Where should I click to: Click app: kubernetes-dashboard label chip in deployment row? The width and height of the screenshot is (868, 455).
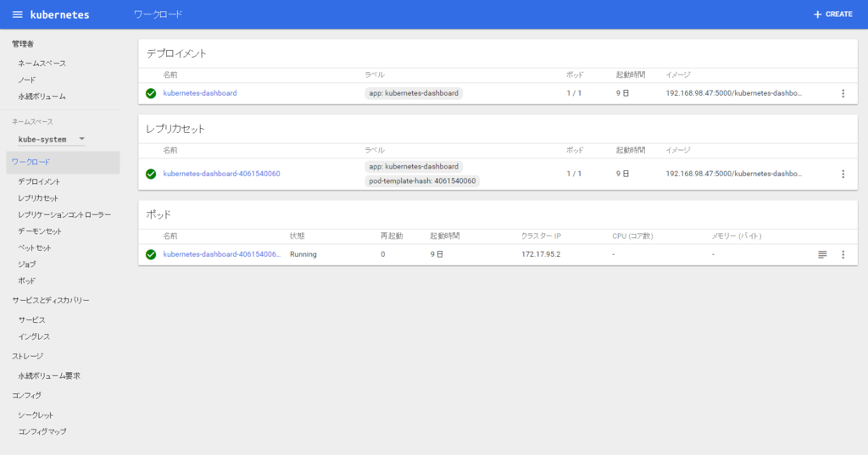tap(414, 93)
